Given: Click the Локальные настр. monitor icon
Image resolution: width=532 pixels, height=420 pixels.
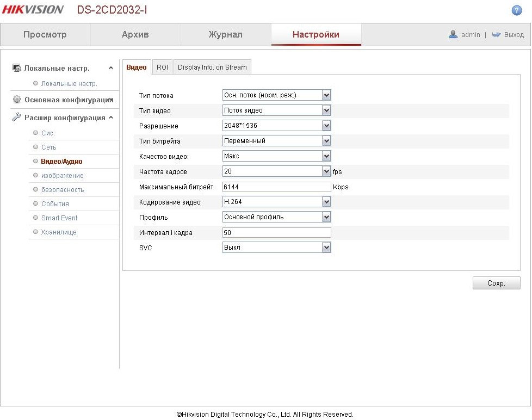Looking at the screenshot, I should pos(16,69).
